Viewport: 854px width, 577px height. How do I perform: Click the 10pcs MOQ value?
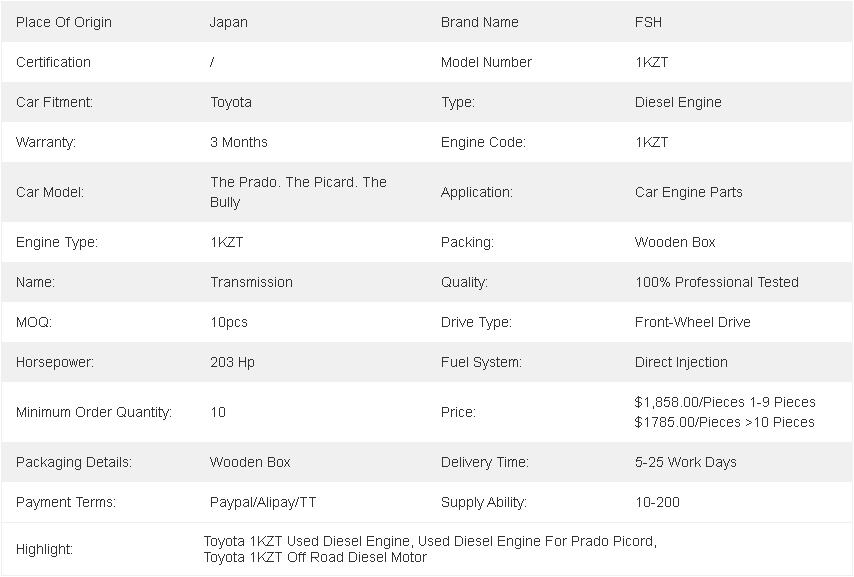[229, 323]
